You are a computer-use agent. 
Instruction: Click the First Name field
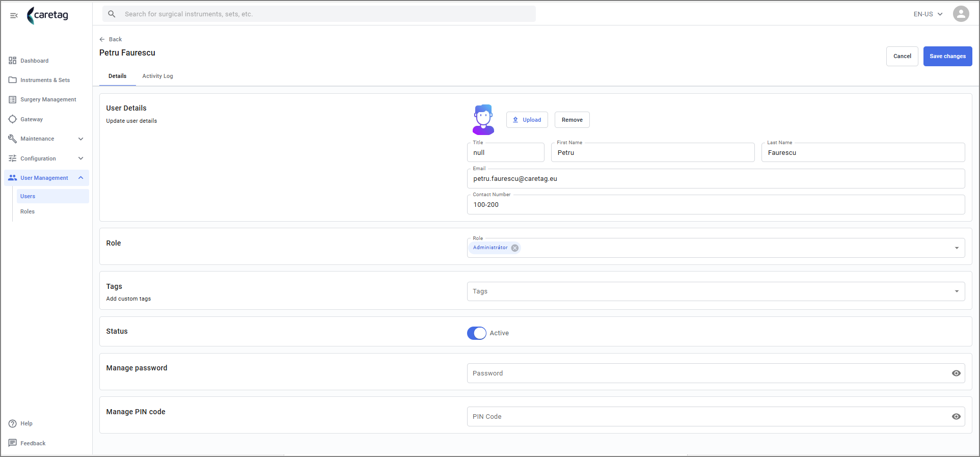652,152
